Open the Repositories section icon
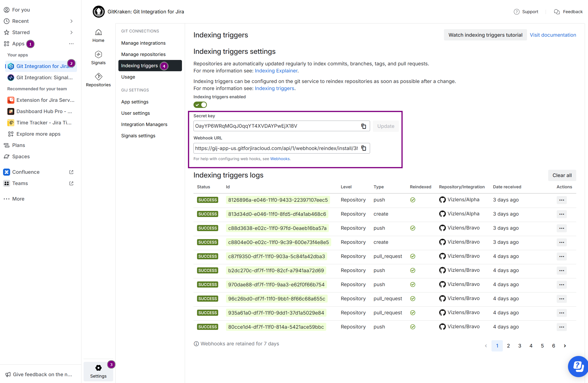The height and width of the screenshot is (383, 588). click(98, 77)
